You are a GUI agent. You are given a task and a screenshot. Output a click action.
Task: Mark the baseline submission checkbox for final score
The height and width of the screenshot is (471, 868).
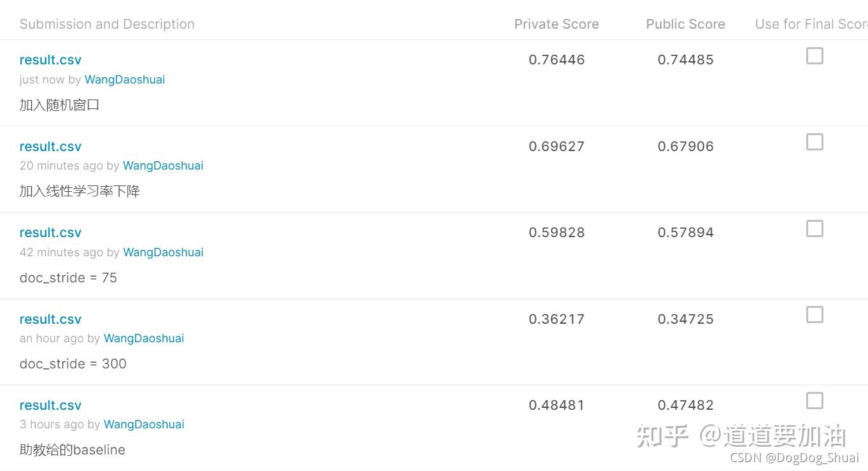815,401
